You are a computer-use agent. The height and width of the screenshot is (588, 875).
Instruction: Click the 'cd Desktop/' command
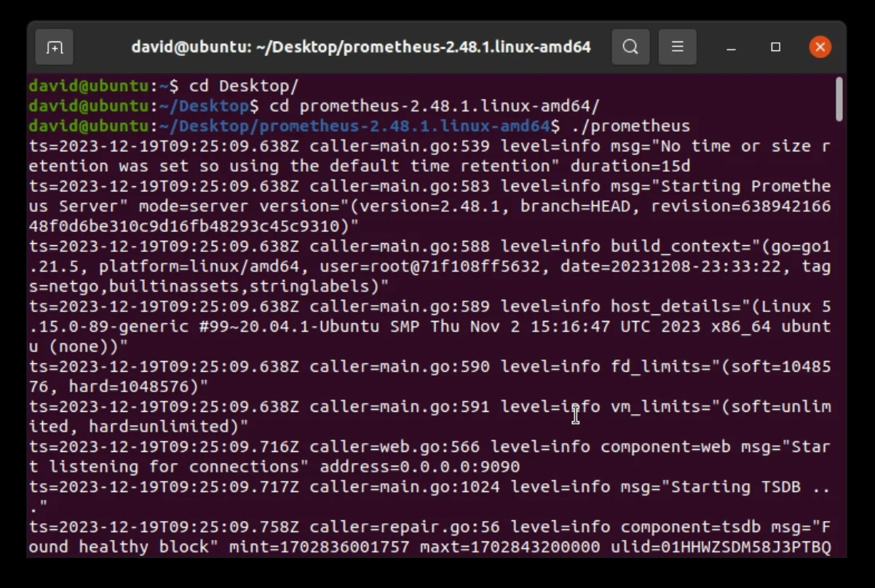244,86
